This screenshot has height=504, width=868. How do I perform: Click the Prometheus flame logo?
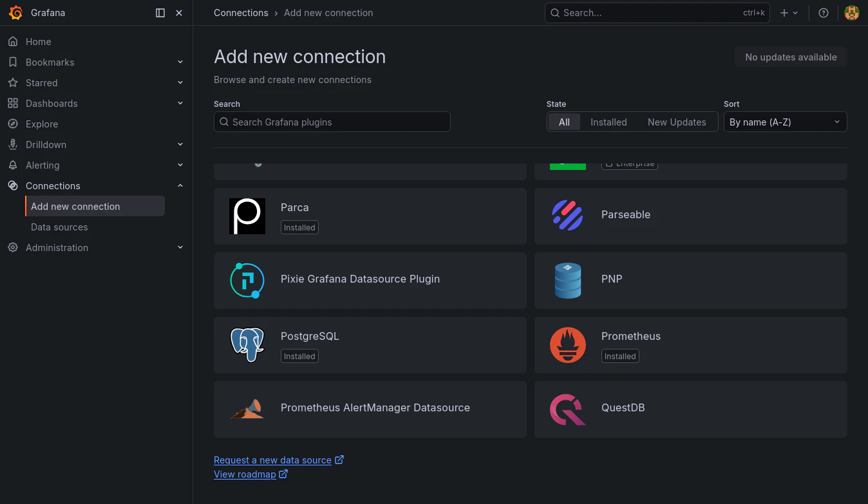point(568,345)
